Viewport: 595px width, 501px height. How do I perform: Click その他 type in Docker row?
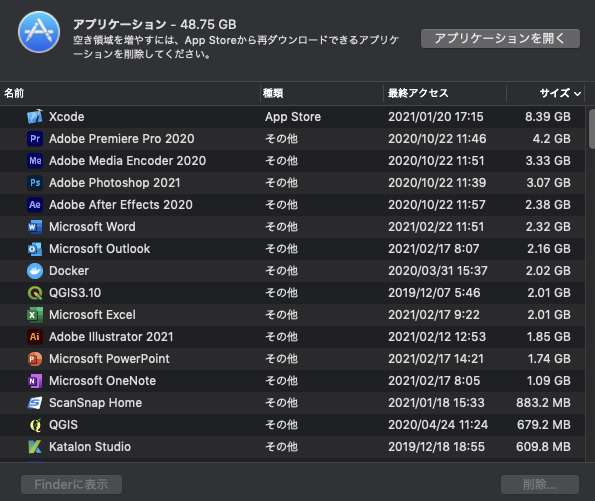281,271
